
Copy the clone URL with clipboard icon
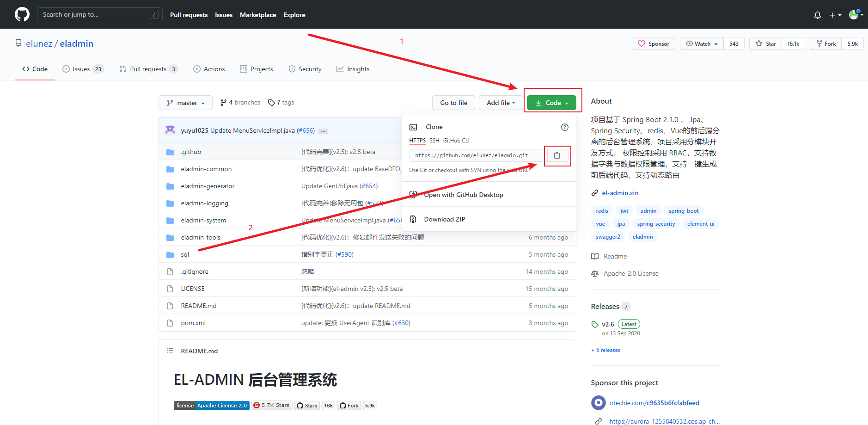click(x=557, y=155)
